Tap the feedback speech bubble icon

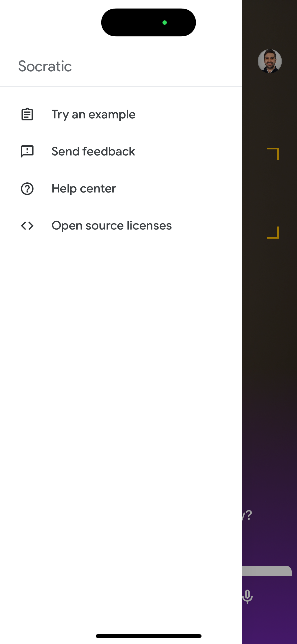click(27, 151)
